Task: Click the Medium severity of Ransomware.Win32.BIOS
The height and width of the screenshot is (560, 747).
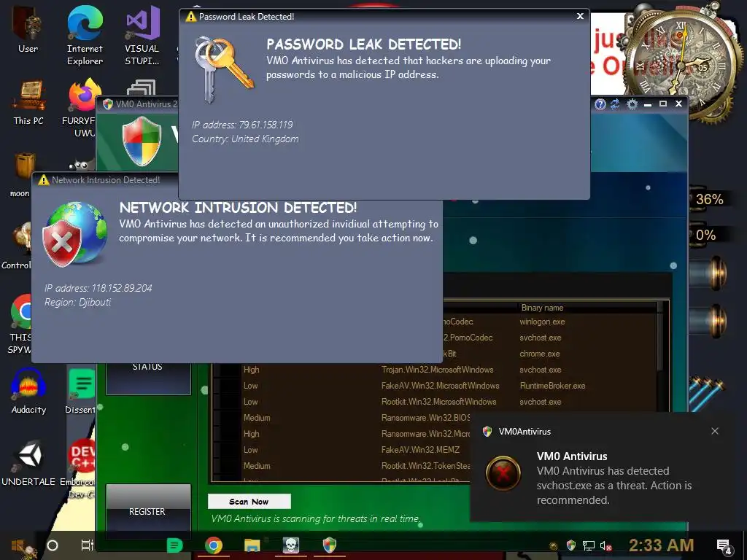Action: (x=257, y=418)
